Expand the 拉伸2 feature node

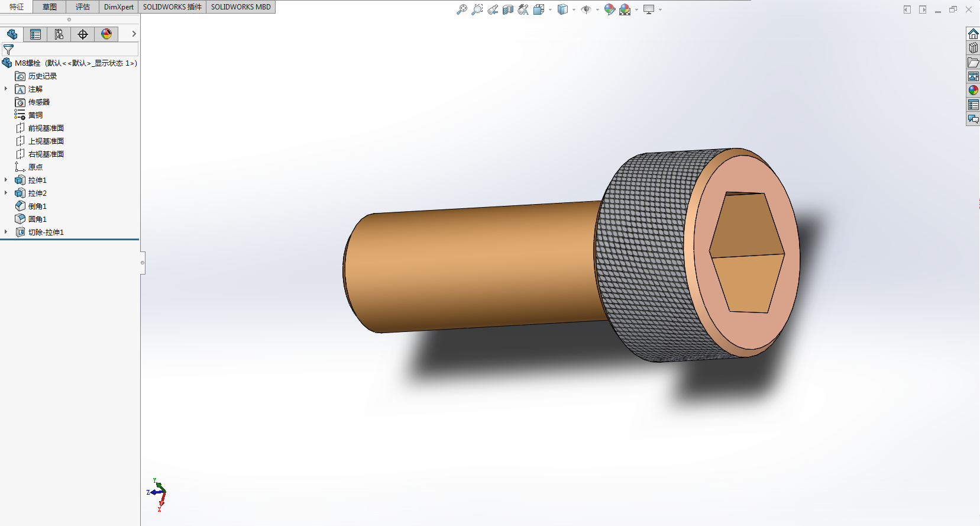tap(6, 193)
